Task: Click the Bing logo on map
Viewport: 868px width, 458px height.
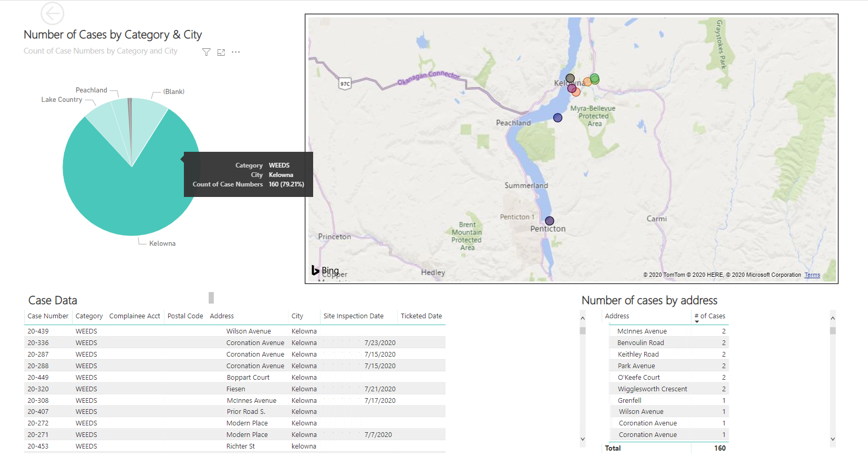Action: pos(325,270)
